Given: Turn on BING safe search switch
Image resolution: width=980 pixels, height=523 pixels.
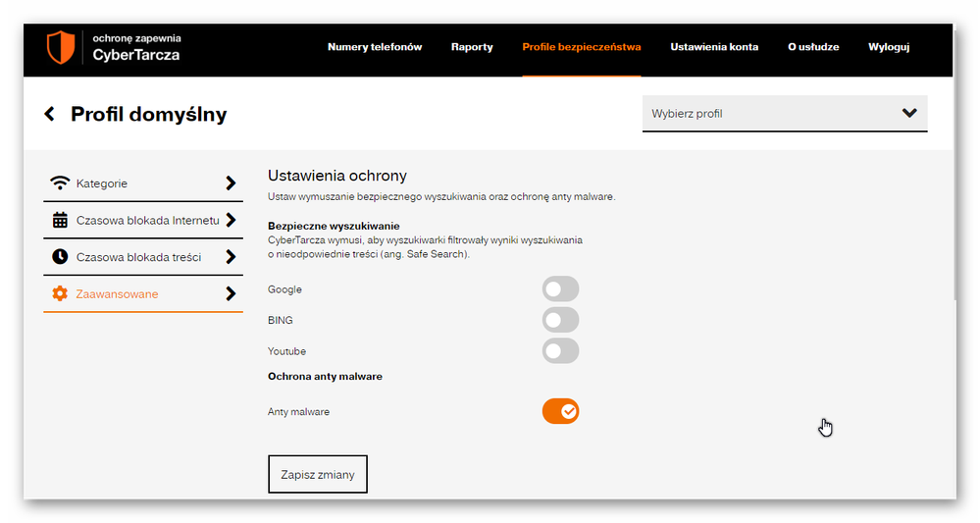Looking at the screenshot, I should (560, 320).
